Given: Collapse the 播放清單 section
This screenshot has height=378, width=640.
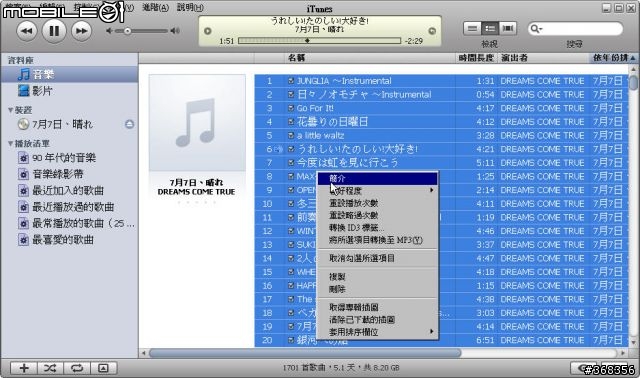Looking at the screenshot, I should pyautogui.click(x=11, y=144).
